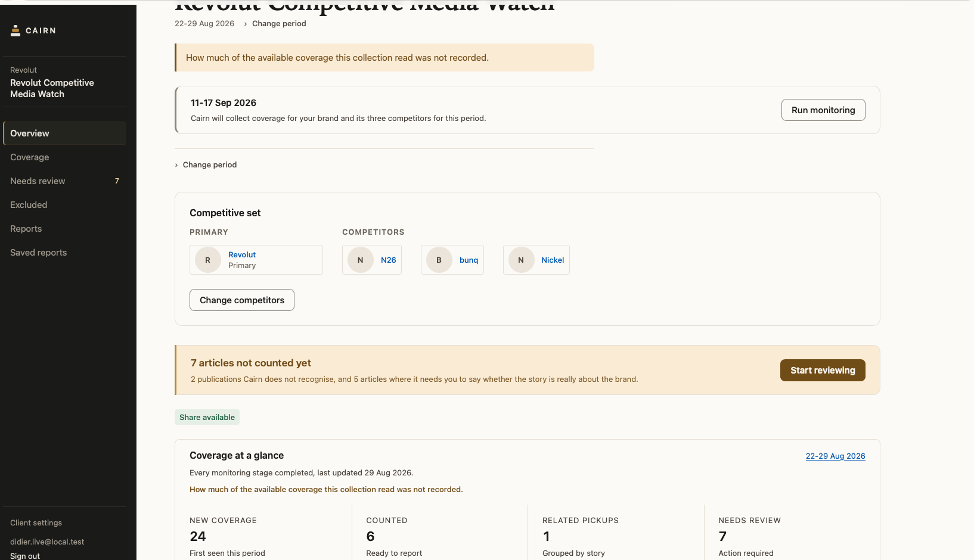Viewport: 974px width, 560px height.
Task: Open Client settings in sidebar footer
Action: click(36, 523)
